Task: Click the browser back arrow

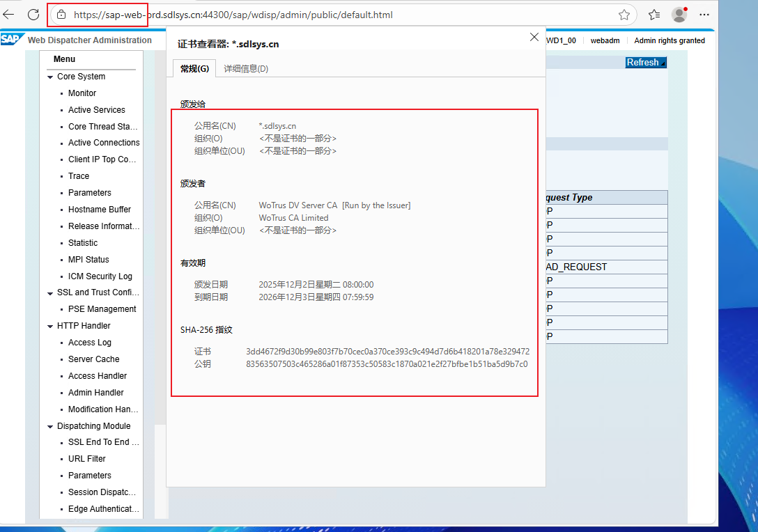Action: (x=8, y=14)
